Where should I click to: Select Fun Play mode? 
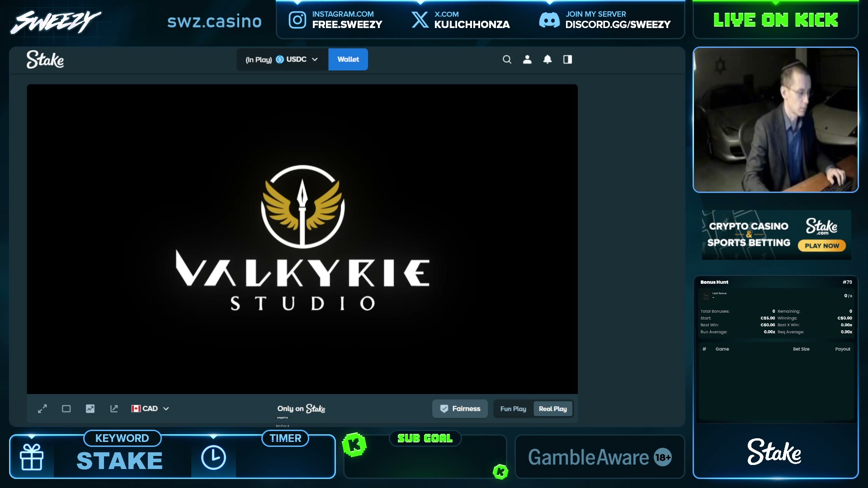513,408
